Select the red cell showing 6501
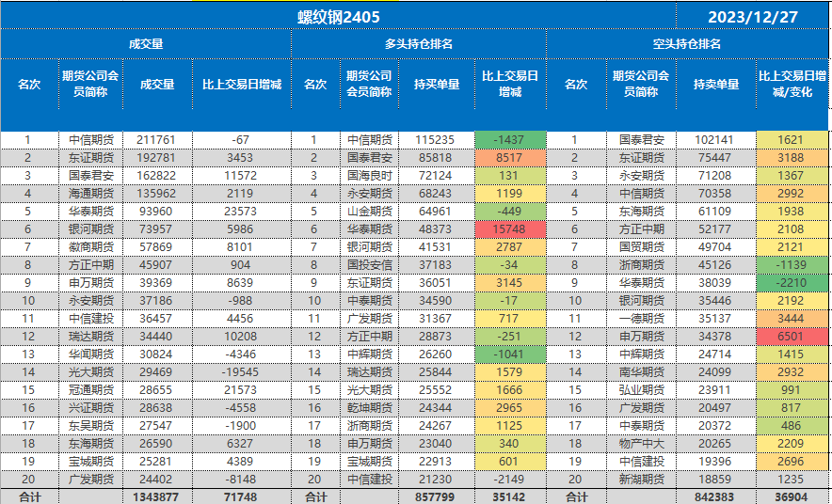Viewport: 832px width, 504px height. tap(792, 337)
